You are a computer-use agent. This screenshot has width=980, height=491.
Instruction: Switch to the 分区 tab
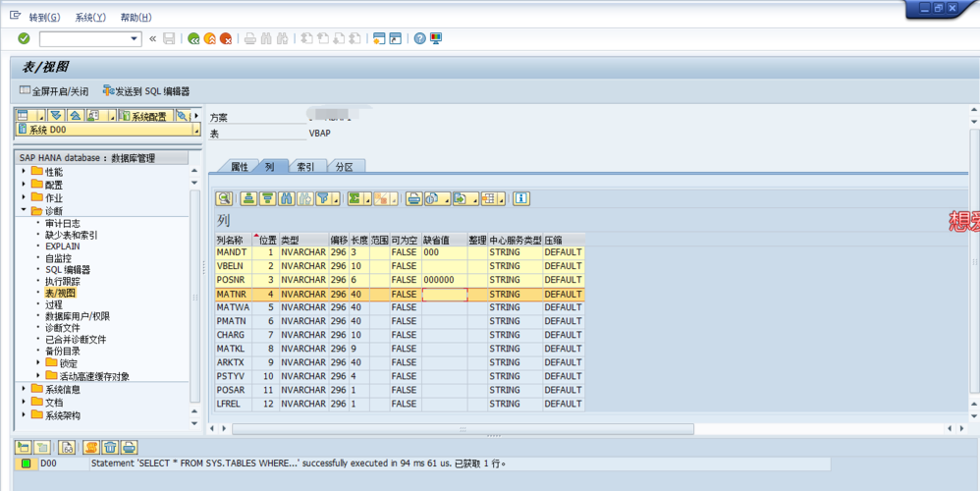(345, 166)
